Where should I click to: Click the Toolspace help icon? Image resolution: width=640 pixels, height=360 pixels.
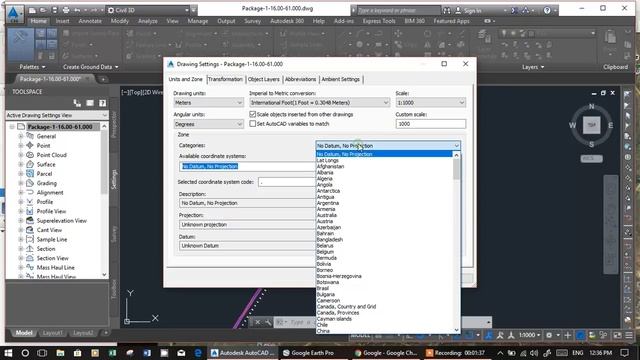(x=102, y=103)
